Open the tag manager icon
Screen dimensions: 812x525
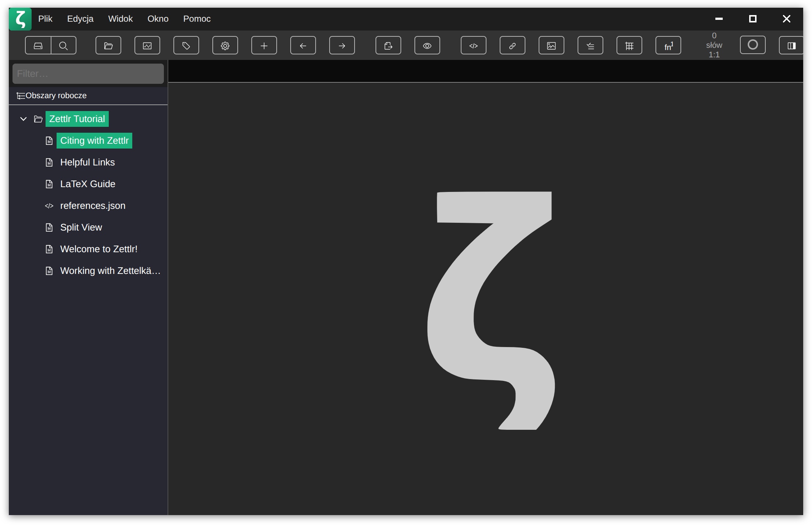[x=186, y=46]
